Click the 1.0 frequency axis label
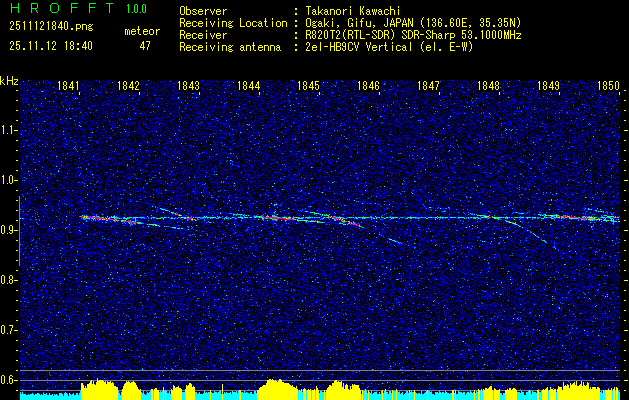 click(x=7, y=180)
